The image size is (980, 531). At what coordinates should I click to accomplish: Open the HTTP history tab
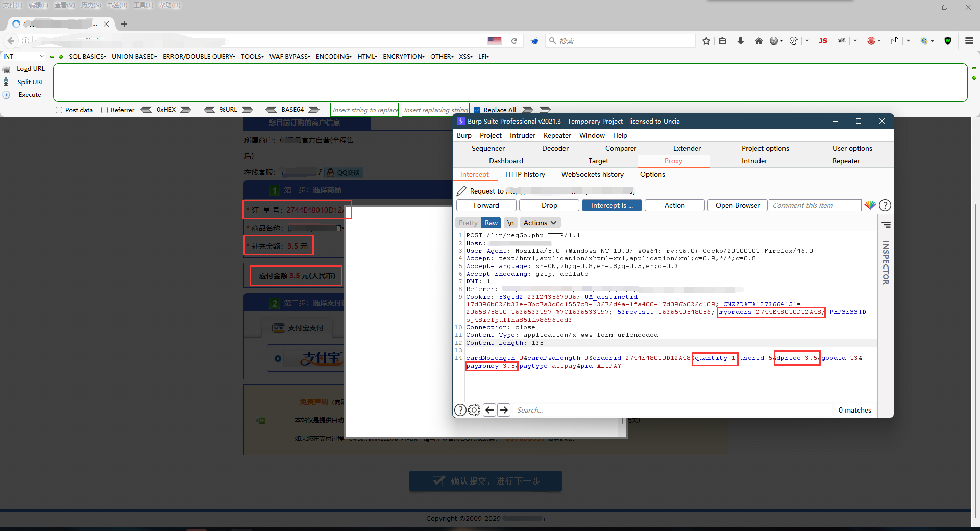pos(525,175)
